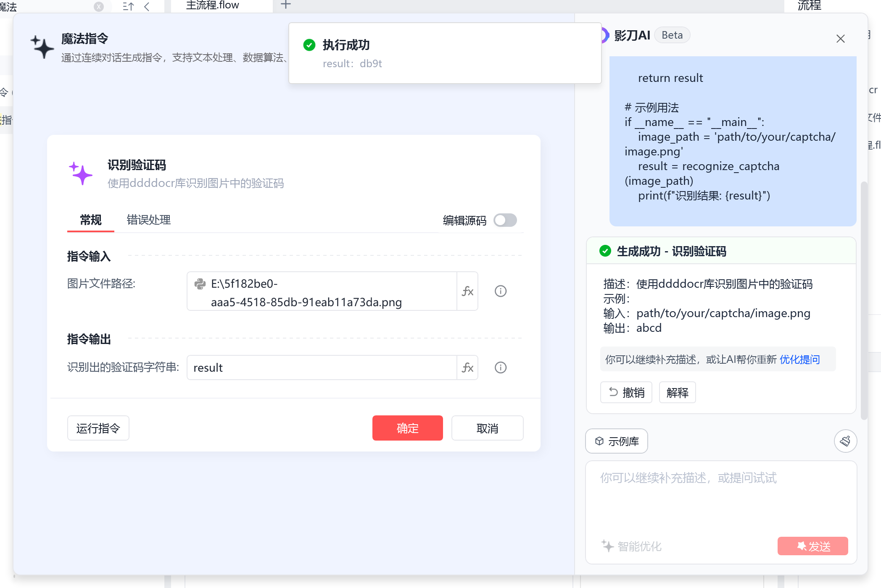Click the clear conversation broom icon

point(845,441)
